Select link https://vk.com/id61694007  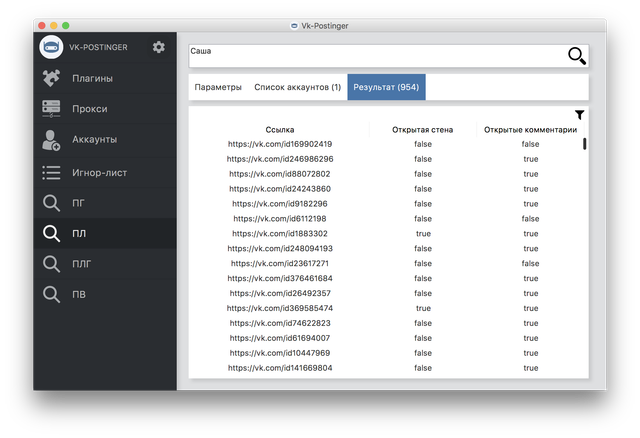[280, 338]
